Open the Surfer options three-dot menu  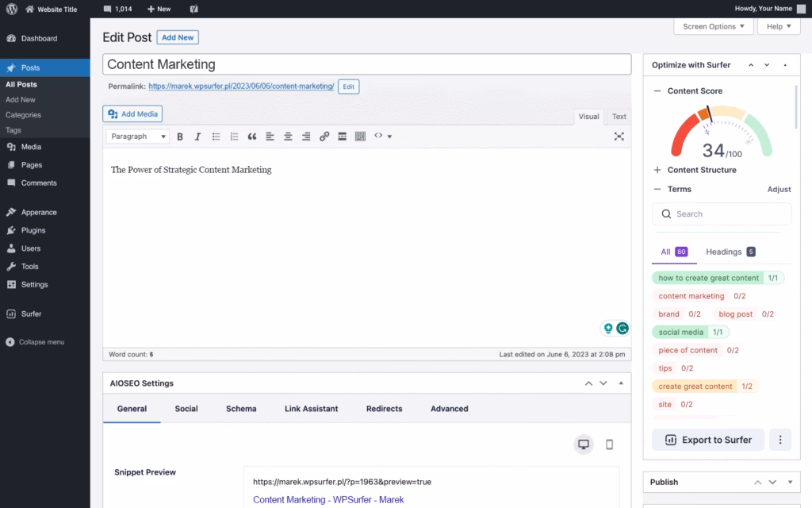point(780,440)
